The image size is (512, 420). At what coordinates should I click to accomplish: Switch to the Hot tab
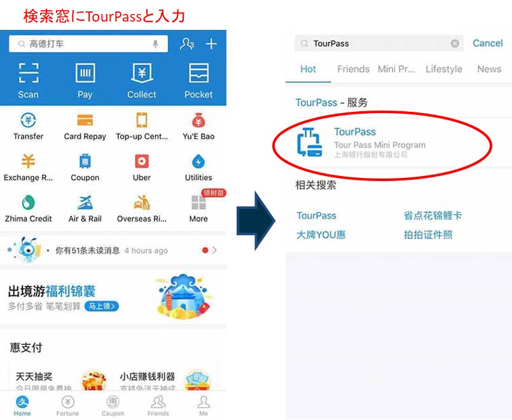click(308, 69)
